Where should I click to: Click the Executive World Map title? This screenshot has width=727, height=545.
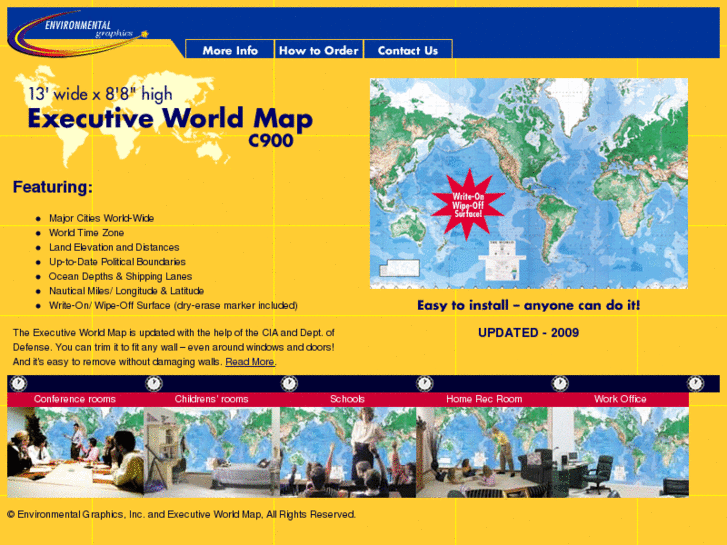(170, 119)
